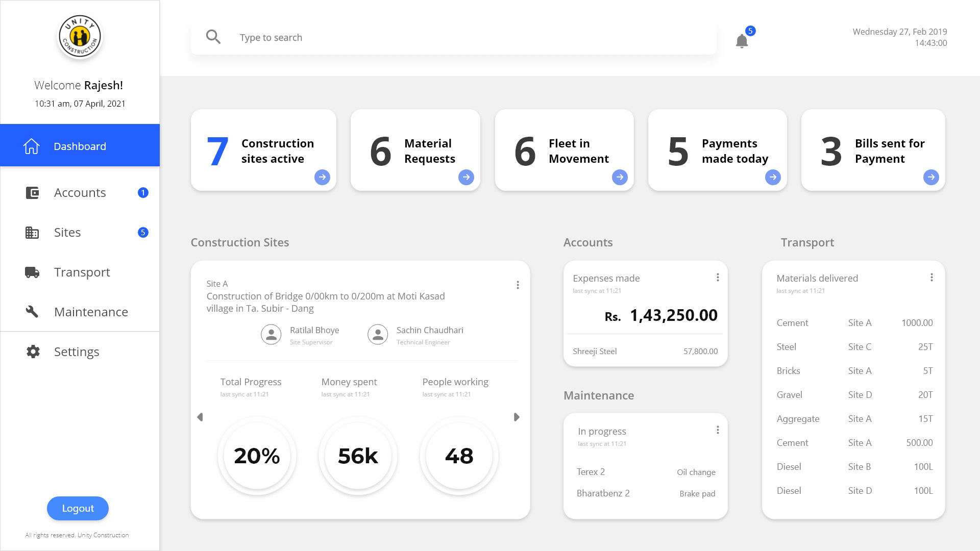Click the notification count badge 5
The image size is (980, 551).
coord(750,31)
